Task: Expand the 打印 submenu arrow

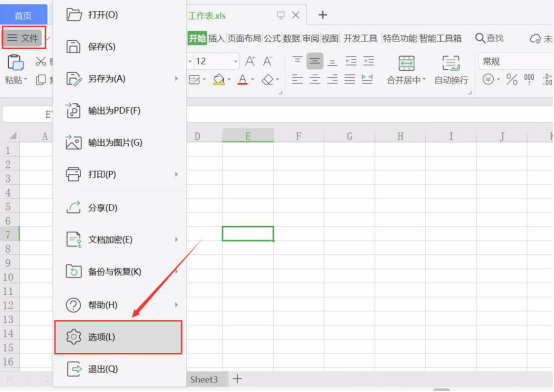Action: (x=176, y=174)
